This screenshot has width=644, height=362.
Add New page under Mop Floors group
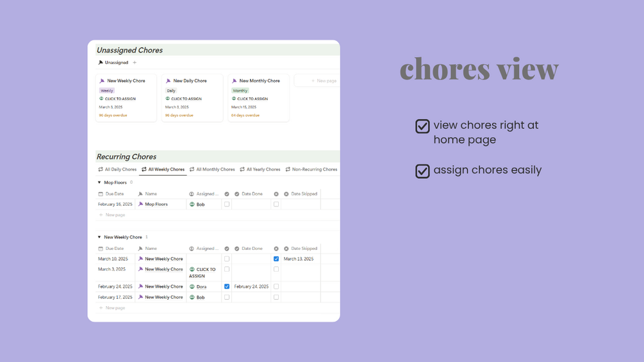coord(111,215)
